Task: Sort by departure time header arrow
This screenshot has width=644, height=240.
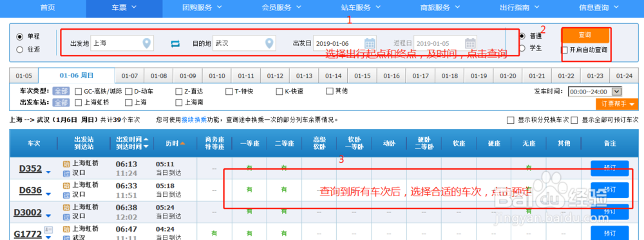Action: click(x=146, y=139)
